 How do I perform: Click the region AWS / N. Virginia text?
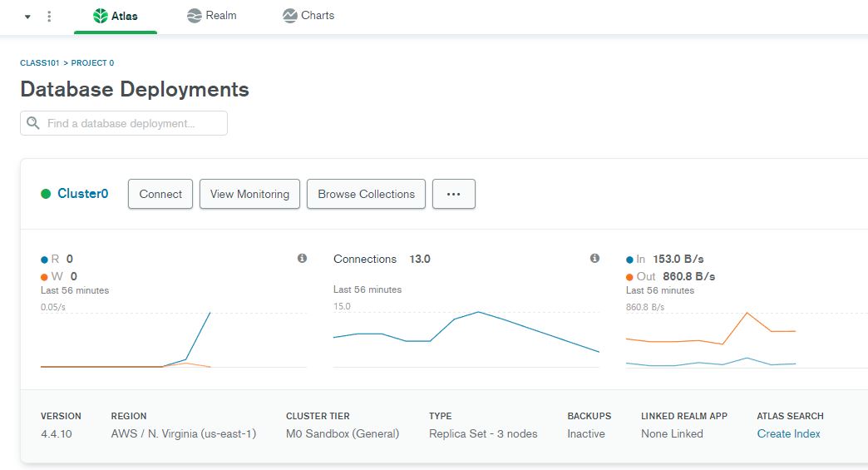(x=183, y=434)
